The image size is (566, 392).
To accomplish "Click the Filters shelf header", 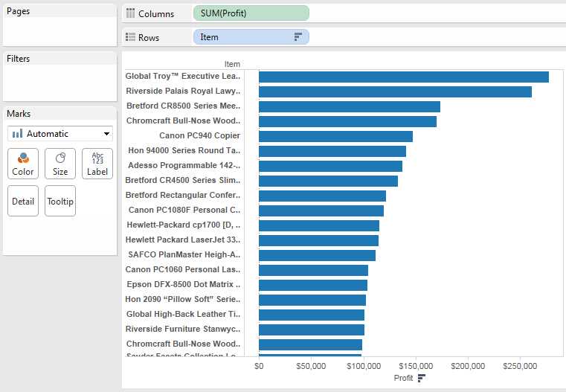I will click(19, 59).
